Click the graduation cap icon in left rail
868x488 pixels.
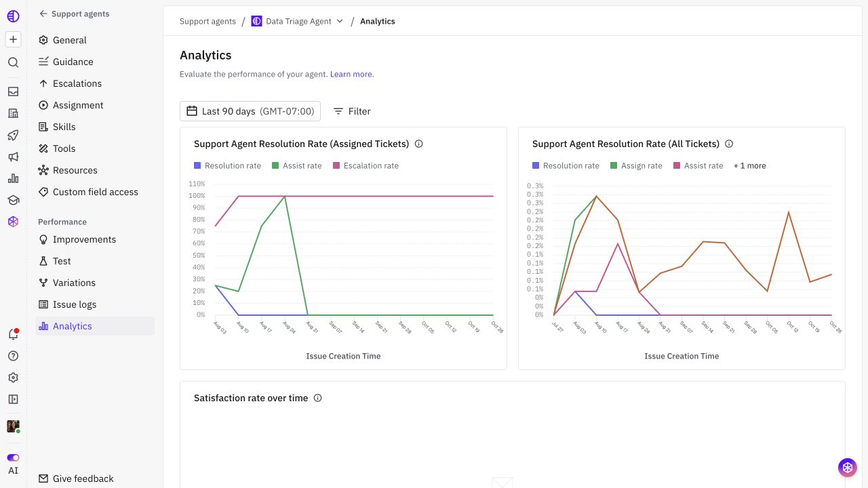13,200
